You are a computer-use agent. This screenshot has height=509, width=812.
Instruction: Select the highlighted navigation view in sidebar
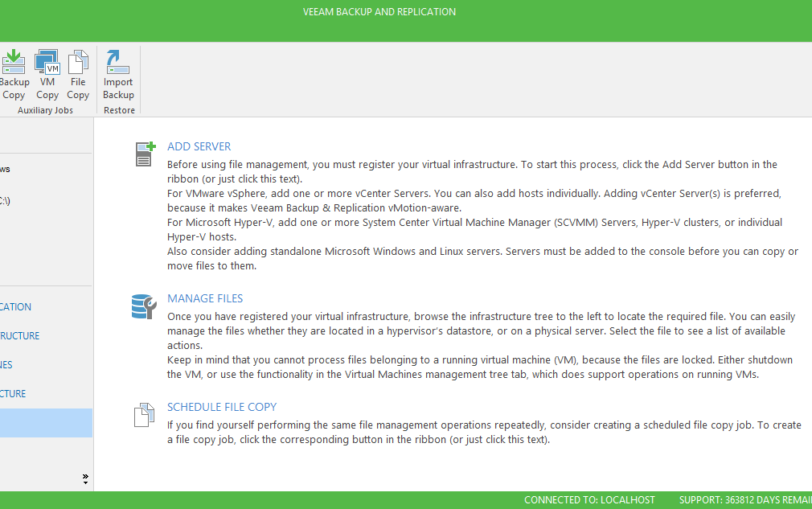(46, 422)
